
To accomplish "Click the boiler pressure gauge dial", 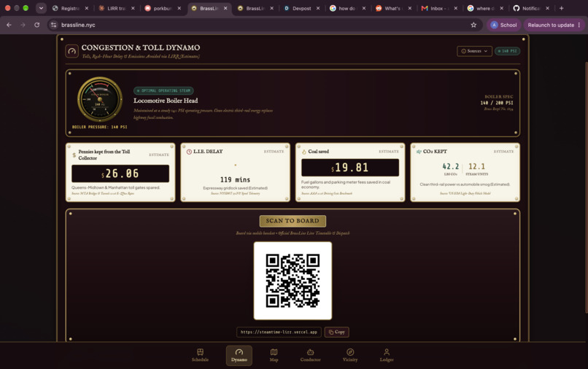I will pos(100,99).
